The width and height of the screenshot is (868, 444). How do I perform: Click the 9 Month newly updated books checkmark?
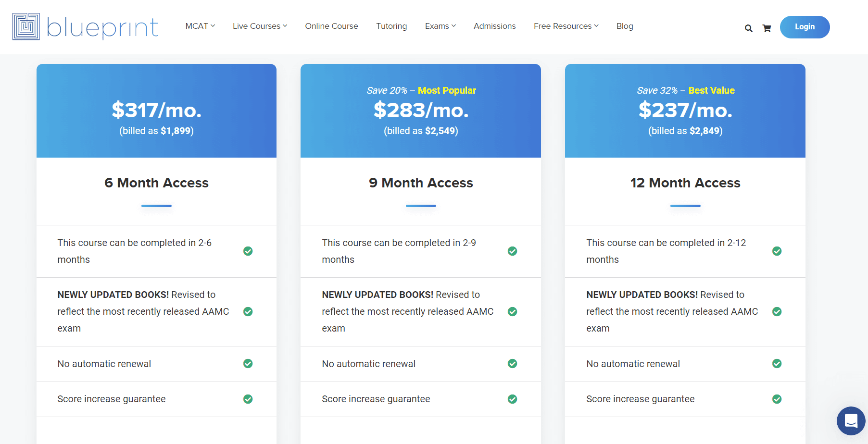point(512,311)
